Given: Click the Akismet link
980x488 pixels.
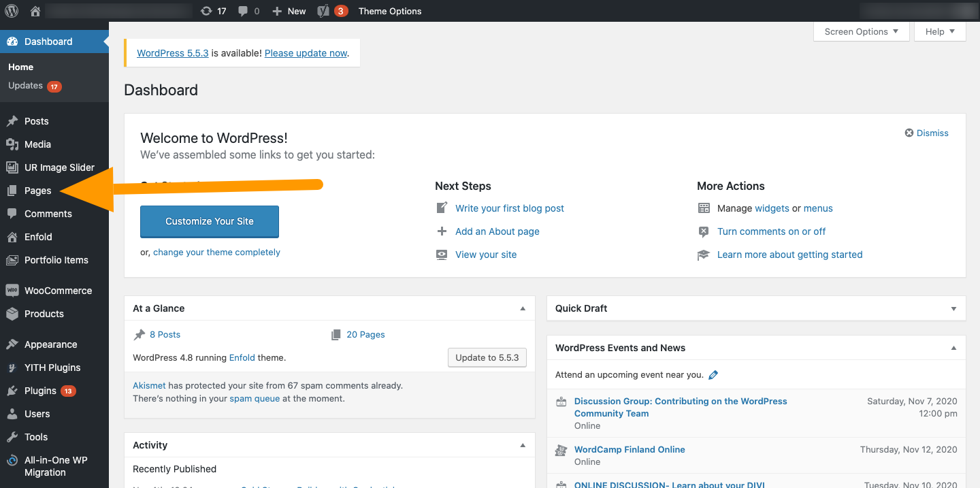Looking at the screenshot, I should (149, 385).
